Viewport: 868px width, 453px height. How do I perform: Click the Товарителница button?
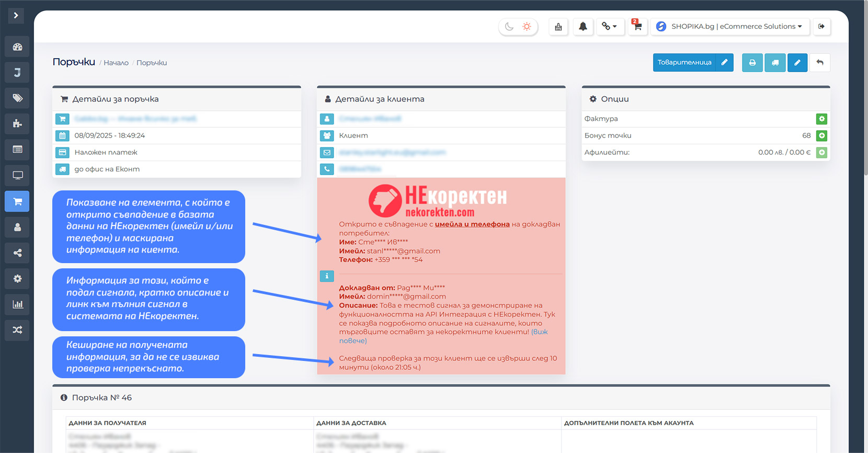(x=684, y=63)
